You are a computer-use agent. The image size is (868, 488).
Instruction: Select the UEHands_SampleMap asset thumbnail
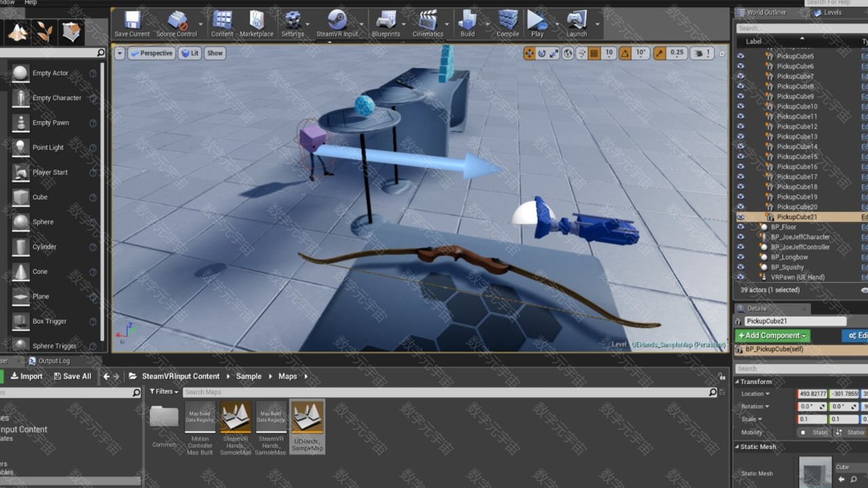307,426
